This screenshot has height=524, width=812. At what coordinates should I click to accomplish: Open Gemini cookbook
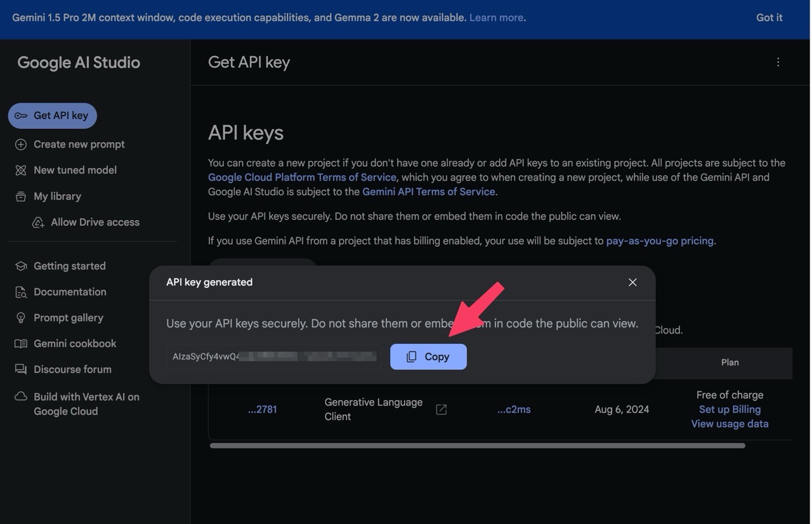click(75, 344)
